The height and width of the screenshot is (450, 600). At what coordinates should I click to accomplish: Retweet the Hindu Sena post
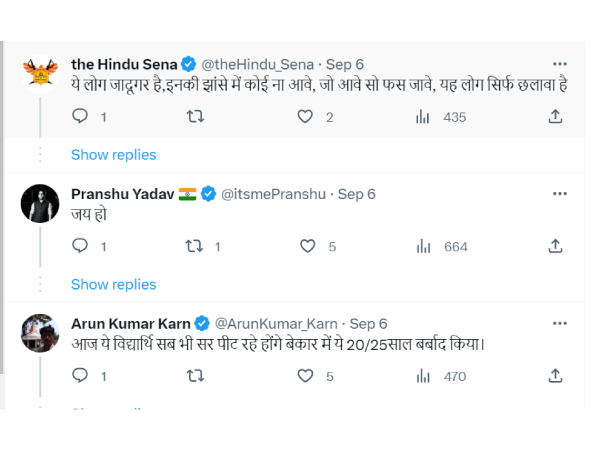[197, 117]
